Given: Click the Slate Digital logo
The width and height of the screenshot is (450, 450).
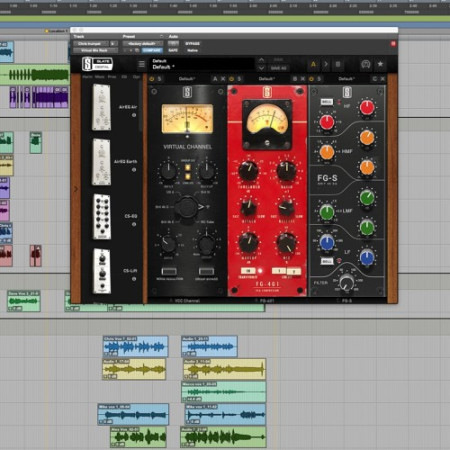Looking at the screenshot, I should (x=97, y=64).
